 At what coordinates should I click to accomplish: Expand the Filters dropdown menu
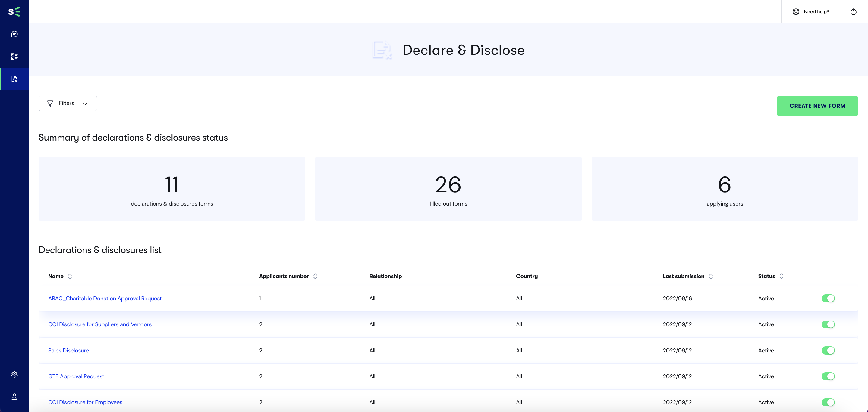click(68, 104)
